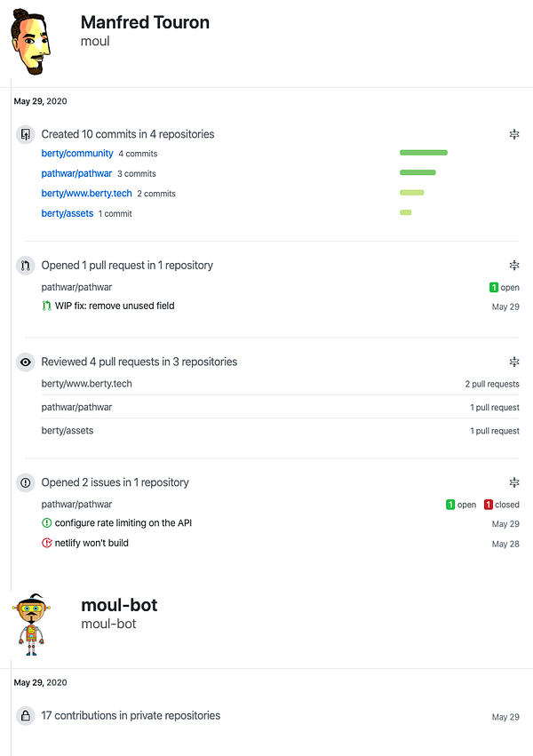
Task: Click the open issue icon beside rate limiting
Action: pyautogui.click(x=47, y=522)
